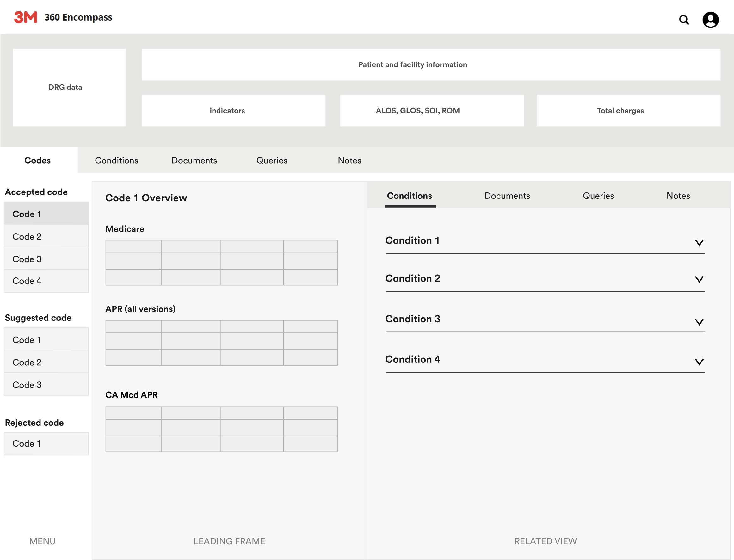Click the 3M logo
734x560 pixels.
25,17
